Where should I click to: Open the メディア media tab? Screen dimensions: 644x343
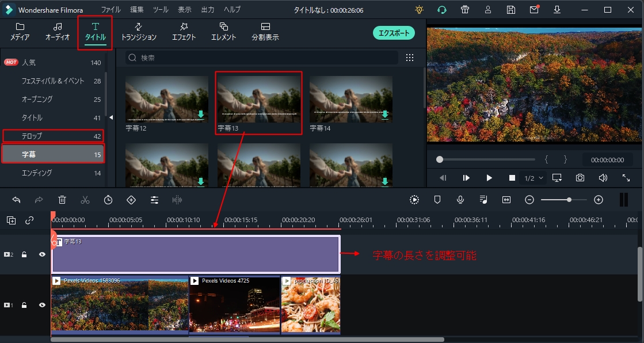20,32
